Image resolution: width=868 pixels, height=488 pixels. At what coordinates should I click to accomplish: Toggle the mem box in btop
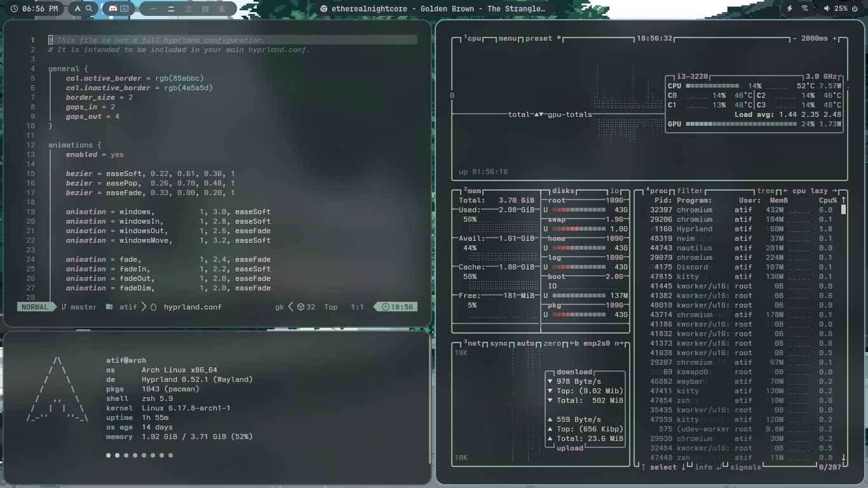coord(473,191)
